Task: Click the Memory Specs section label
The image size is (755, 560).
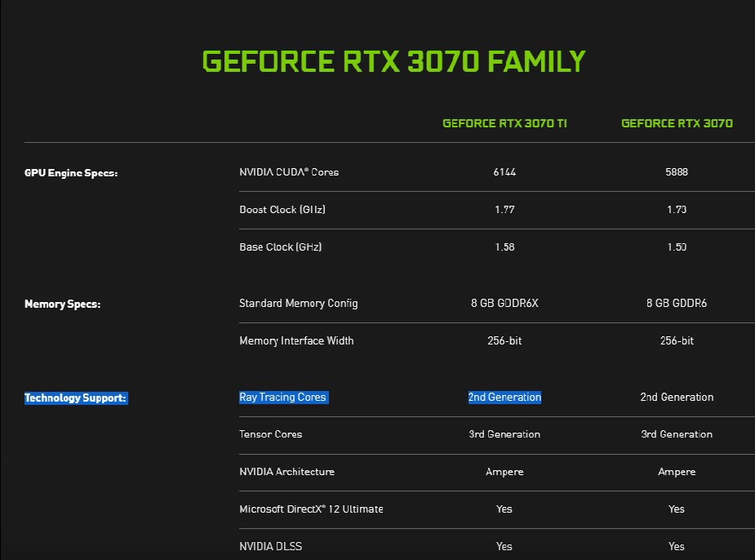Action: click(62, 304)
